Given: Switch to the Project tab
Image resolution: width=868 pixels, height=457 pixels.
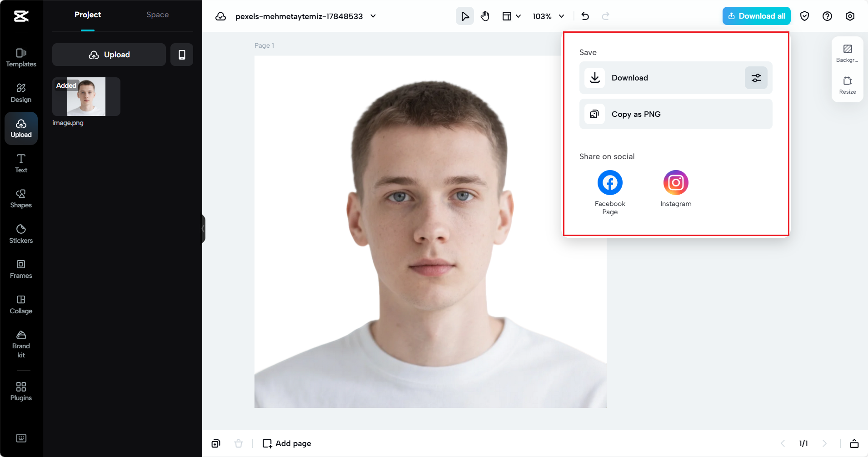Looking at the screenshot, I should (x=88, y=15).
